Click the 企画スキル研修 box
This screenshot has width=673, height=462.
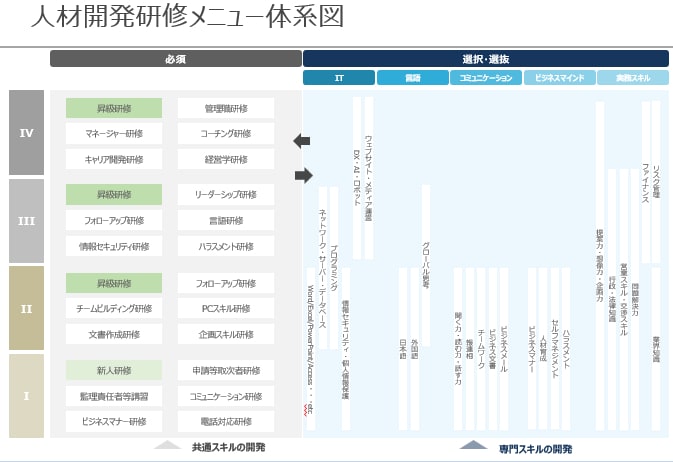click(226, 334)
